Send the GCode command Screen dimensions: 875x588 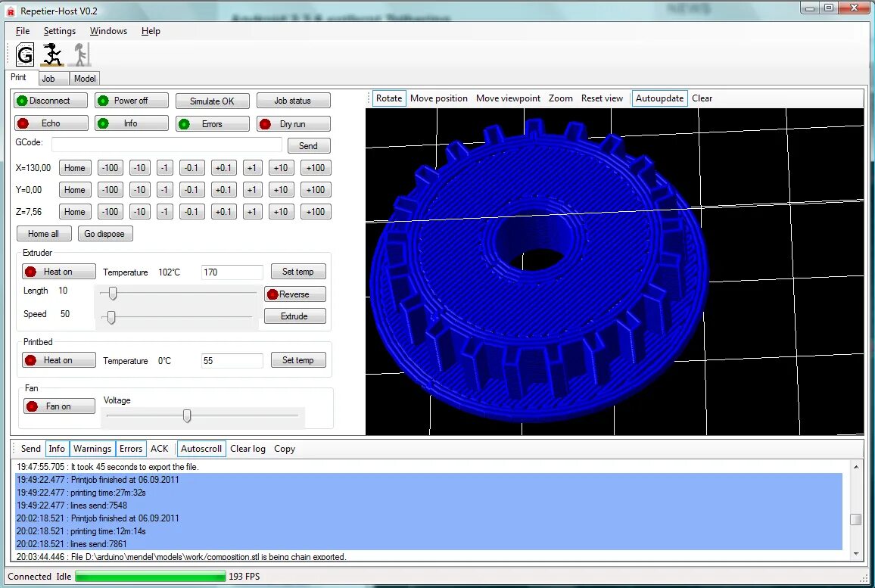(x=309, y=145)
